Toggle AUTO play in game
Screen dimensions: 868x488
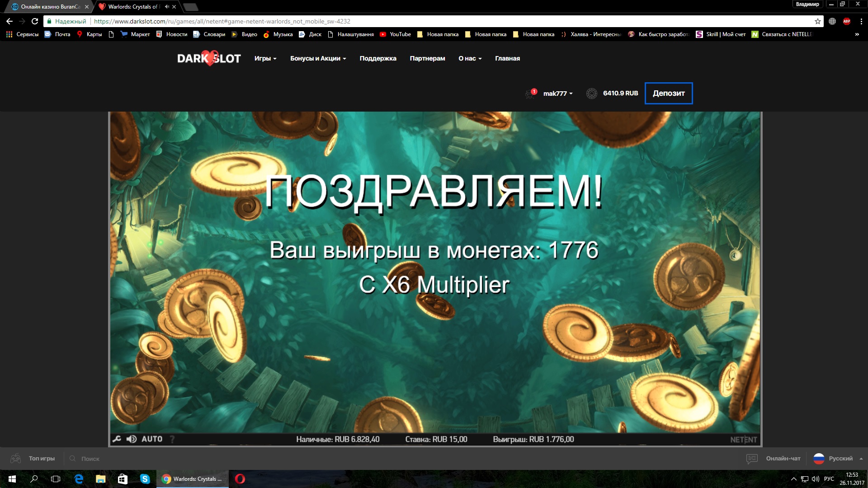(x=152, y=439)
